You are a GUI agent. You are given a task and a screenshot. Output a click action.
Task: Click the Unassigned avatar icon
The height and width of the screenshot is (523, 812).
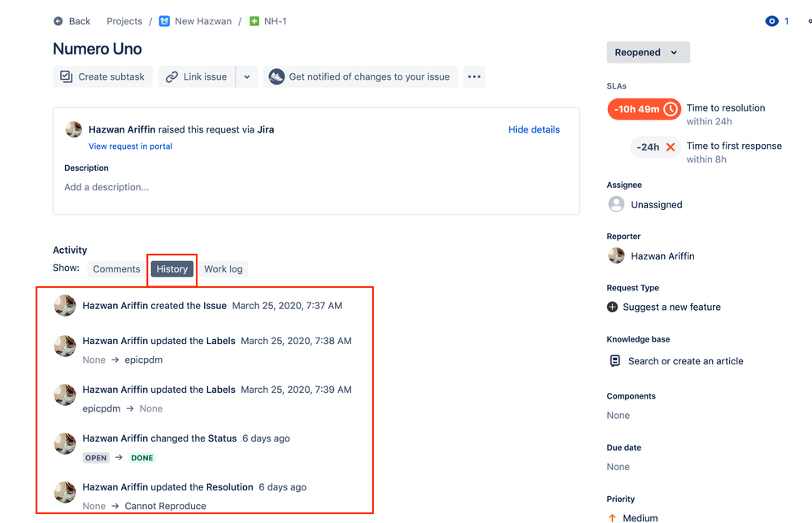616,204
